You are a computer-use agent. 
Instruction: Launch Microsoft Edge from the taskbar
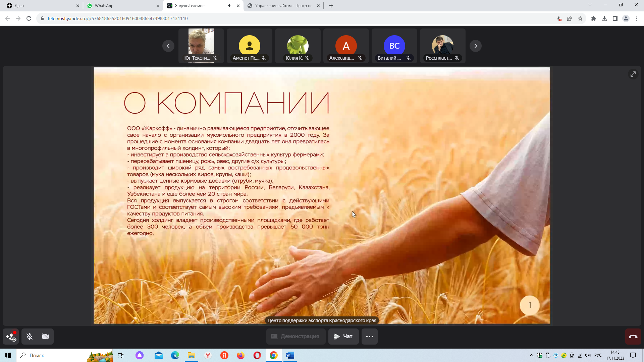(175, 355)
